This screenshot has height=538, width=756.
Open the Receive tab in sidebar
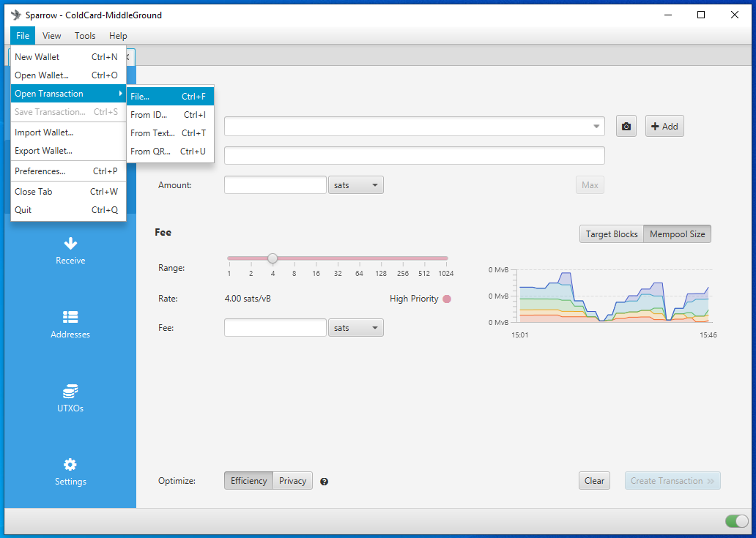(70, 251)
